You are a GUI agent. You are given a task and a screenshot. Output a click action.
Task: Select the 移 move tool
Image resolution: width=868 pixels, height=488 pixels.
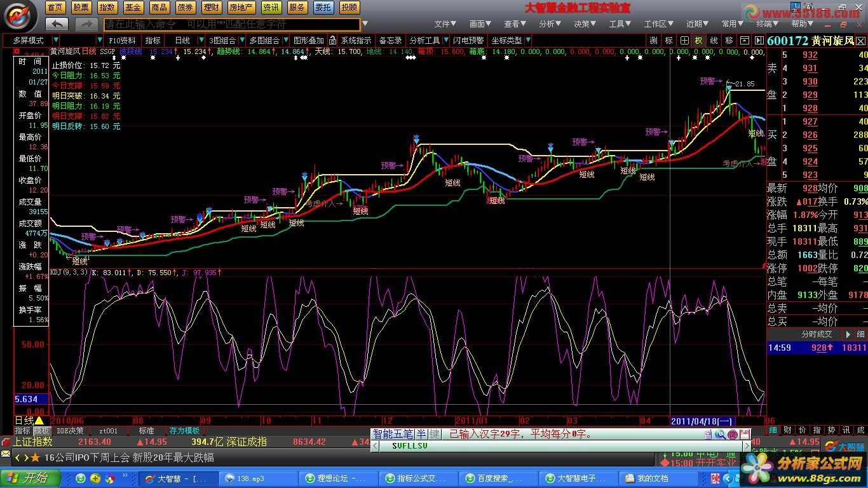point(728,40)
